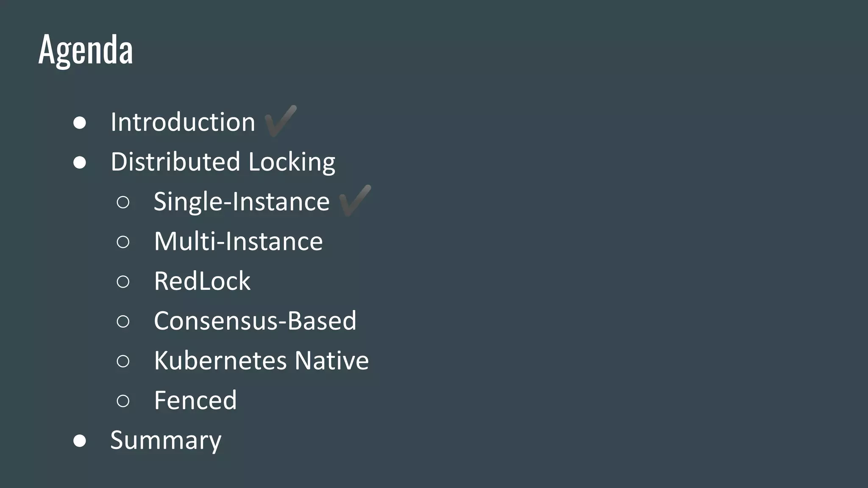Click the hollow bullet before RedLock

(x=123, y=282)
